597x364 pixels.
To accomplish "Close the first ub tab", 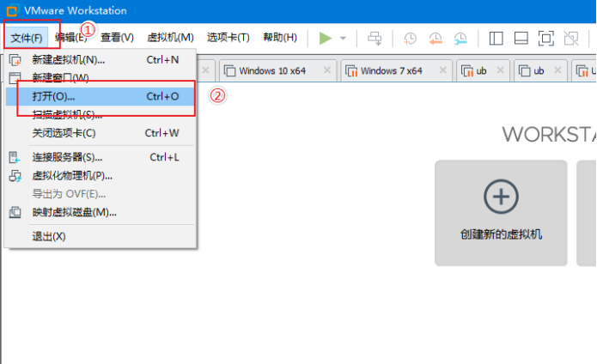I will point(500,70).
